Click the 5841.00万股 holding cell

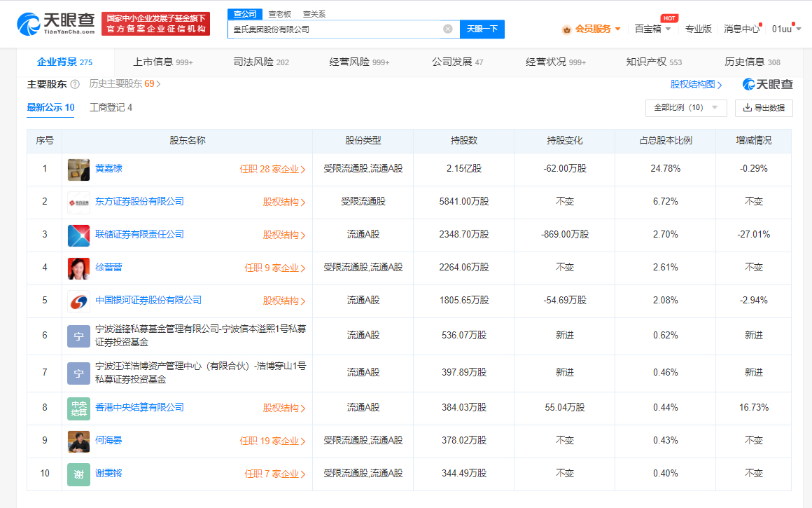[x=464, y=202]
